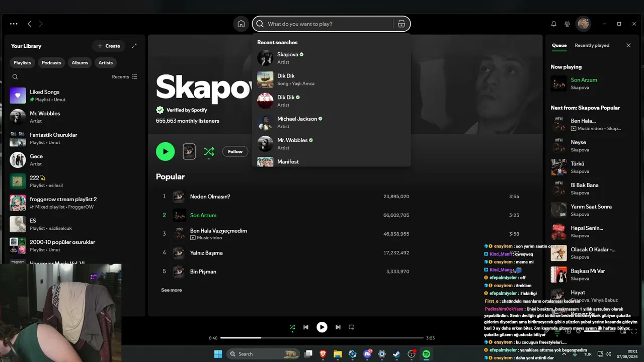Screen dimensions: 644x362
Task: Toggle shuffle on the Skapova artist page
Action: coord(209,151)
